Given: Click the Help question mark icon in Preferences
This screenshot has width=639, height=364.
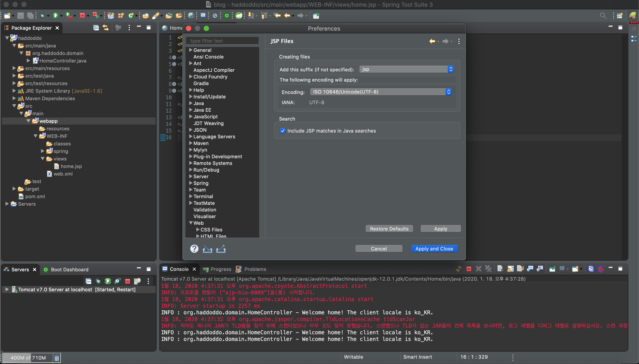Looking at the screenshot, I should pyautogui.click(x=194, y=249).
